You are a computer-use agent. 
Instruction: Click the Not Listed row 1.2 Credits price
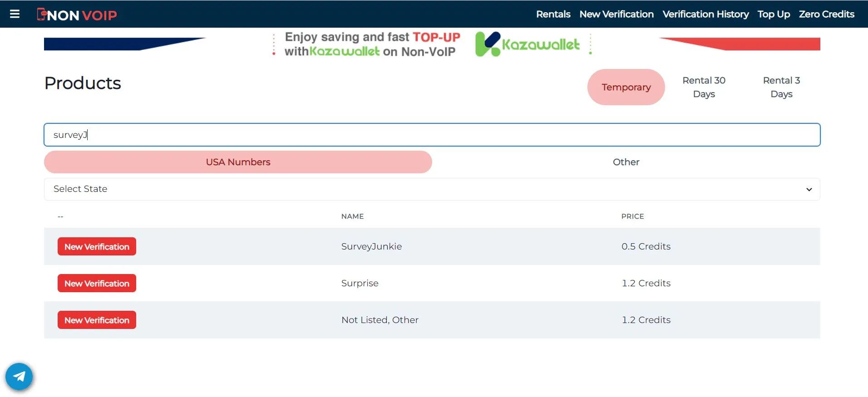[646, 320]
